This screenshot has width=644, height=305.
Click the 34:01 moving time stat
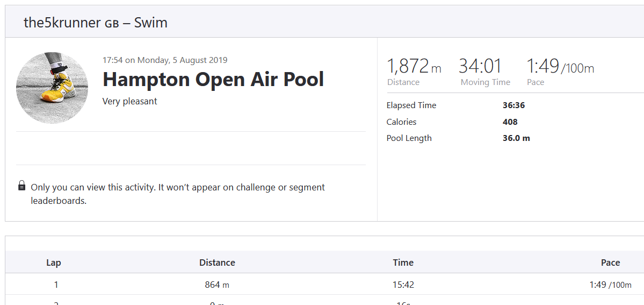(x=480, y=66)
